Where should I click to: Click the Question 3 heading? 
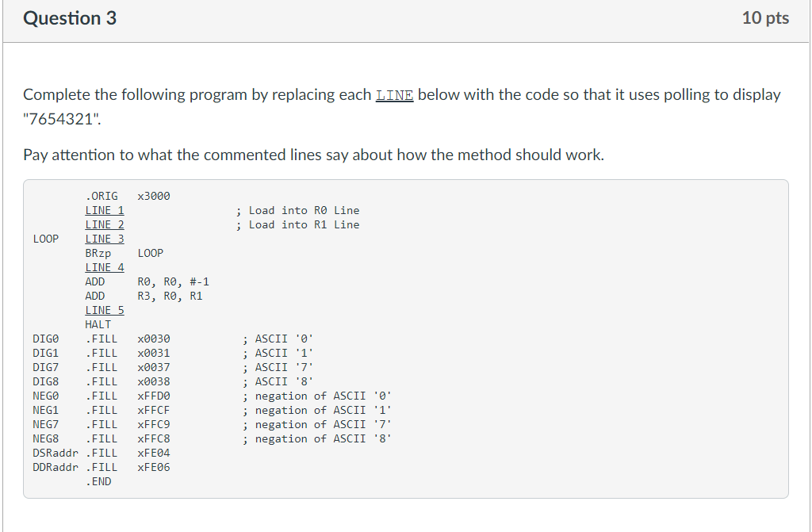(x=70, y=18)
